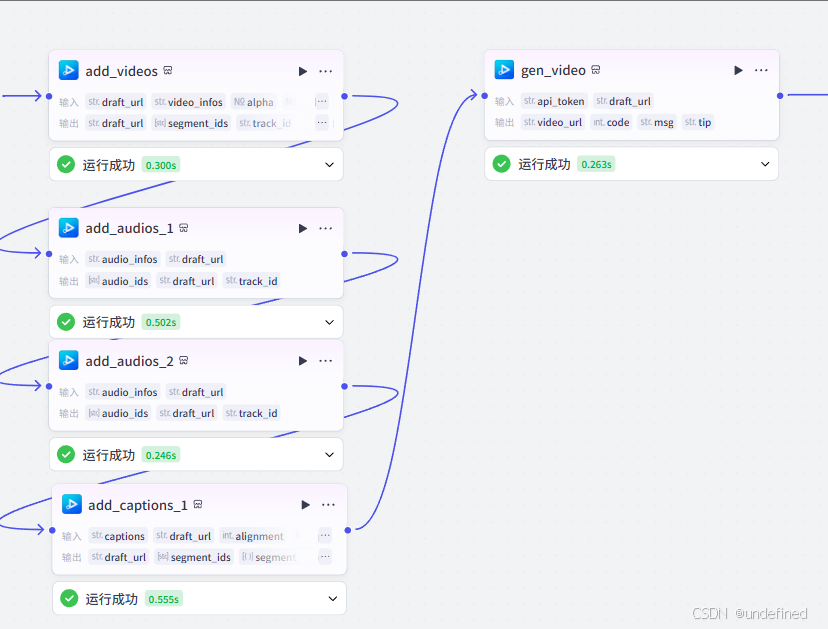The height and width of the screenshot is (629, 828).
Task: Select the add_videos node title
Action: [121, 71]
